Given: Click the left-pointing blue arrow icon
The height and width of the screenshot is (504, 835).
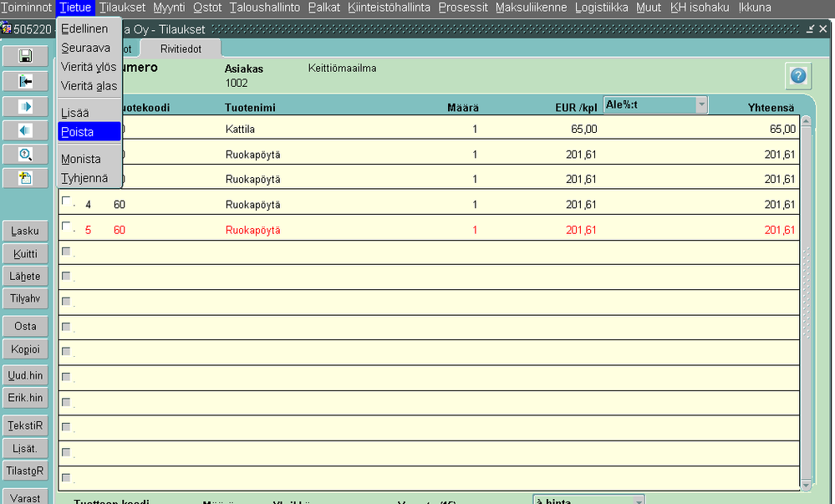Looking at the screenshot, I should point(25,130).
